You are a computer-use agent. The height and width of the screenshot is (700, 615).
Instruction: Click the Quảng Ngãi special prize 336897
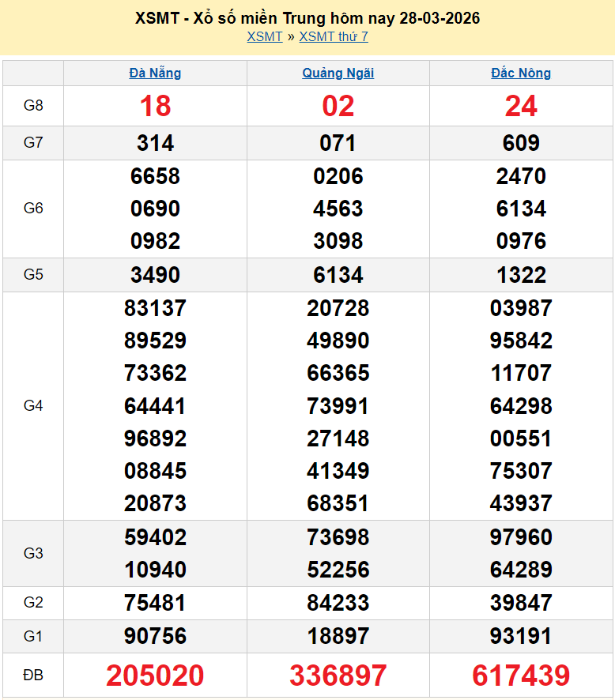click(338, 676)
